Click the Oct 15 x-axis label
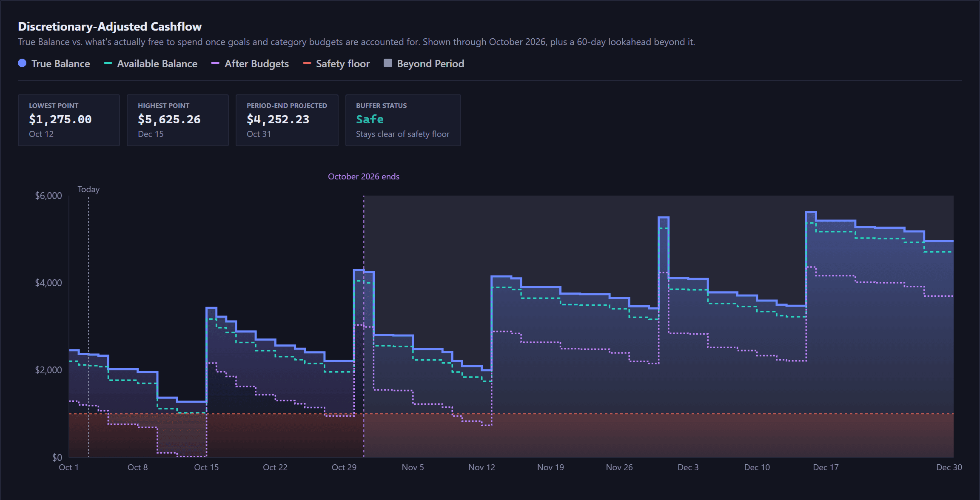Viewport: 980px width, 500px height. pyautogui.click(x=206, y=467)
